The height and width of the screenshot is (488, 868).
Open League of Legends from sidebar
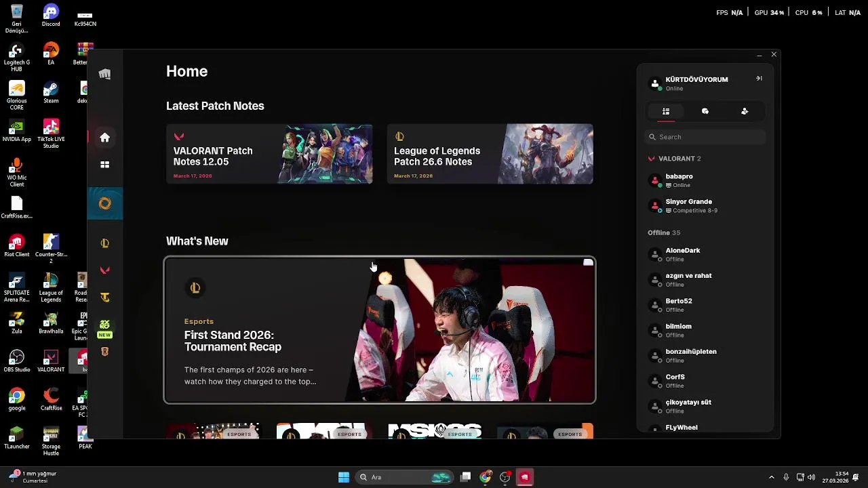[x=104, y=243]
